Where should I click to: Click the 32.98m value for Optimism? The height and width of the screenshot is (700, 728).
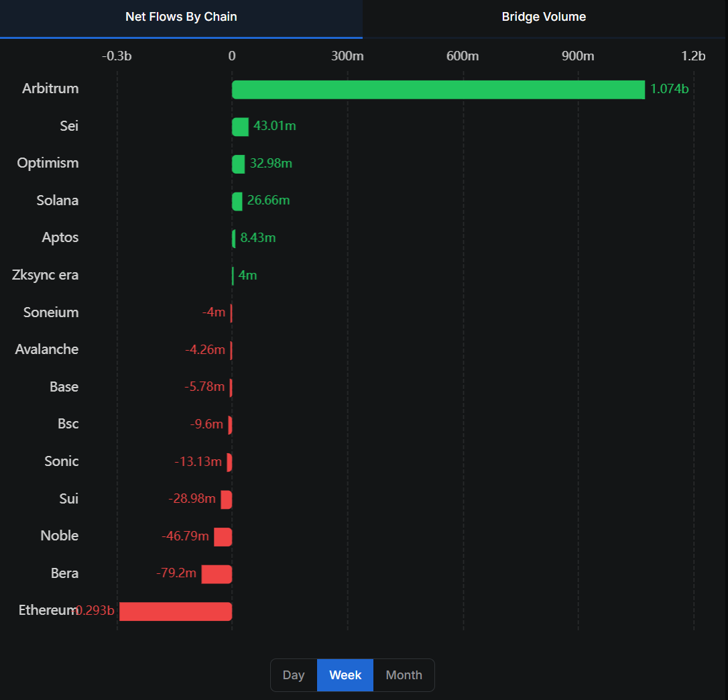(271, 164)
